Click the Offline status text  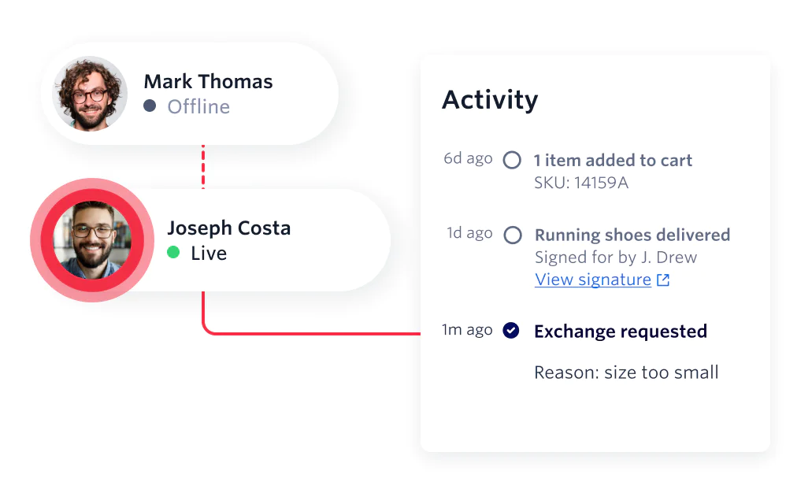(198, 106)
